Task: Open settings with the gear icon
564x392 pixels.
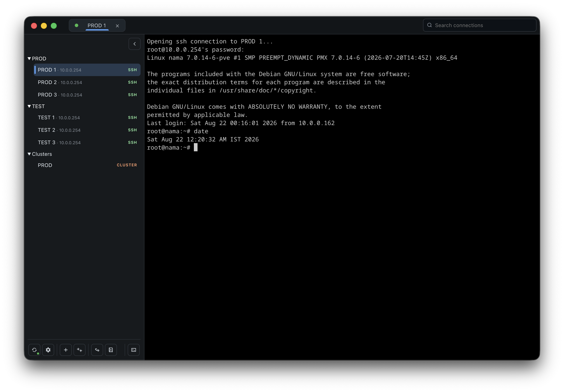Action: pos(48,350)
